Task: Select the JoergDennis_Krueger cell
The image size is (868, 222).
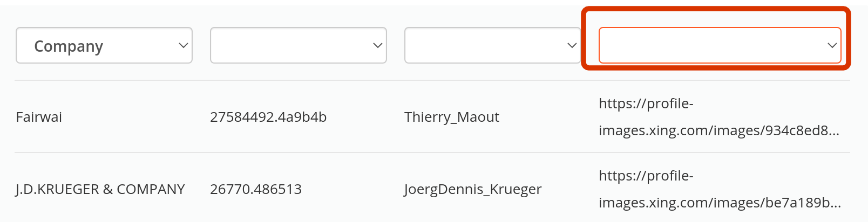Action: (473, 189)
